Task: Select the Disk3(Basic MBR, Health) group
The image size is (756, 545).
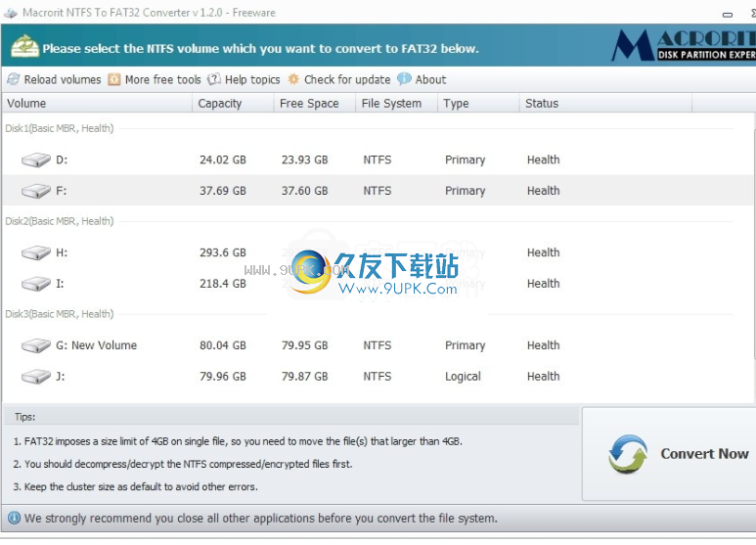Action: tap(60, 314)
